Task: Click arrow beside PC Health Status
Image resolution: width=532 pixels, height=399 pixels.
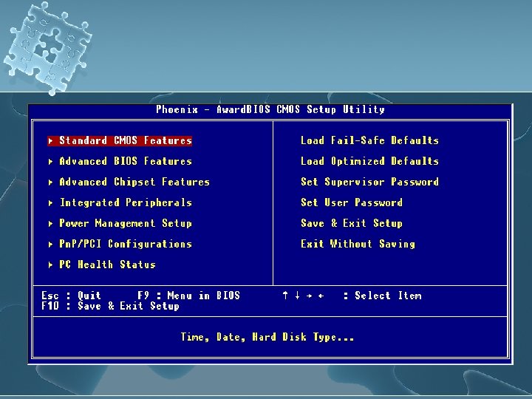Action: click(x=50, y=265)
